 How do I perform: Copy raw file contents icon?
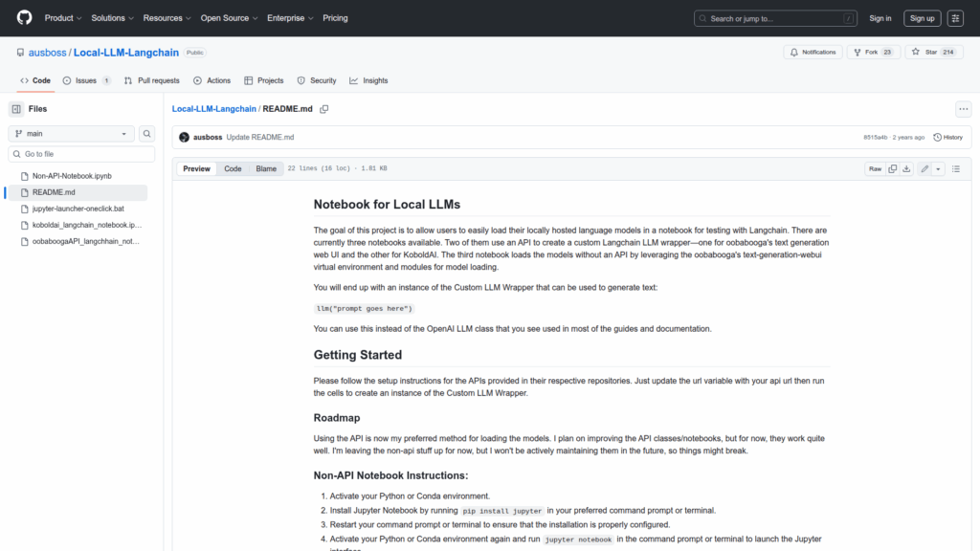892,168
